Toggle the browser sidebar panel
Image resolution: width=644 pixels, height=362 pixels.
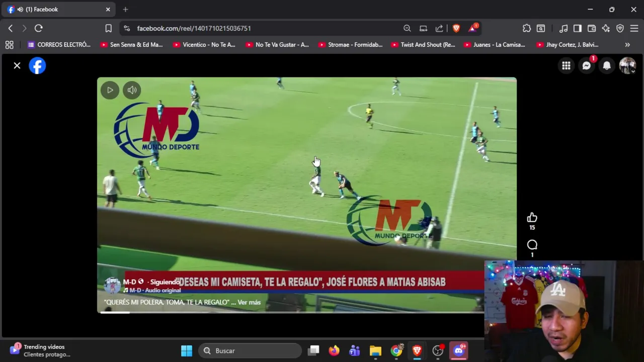click(x=578, y=28)
